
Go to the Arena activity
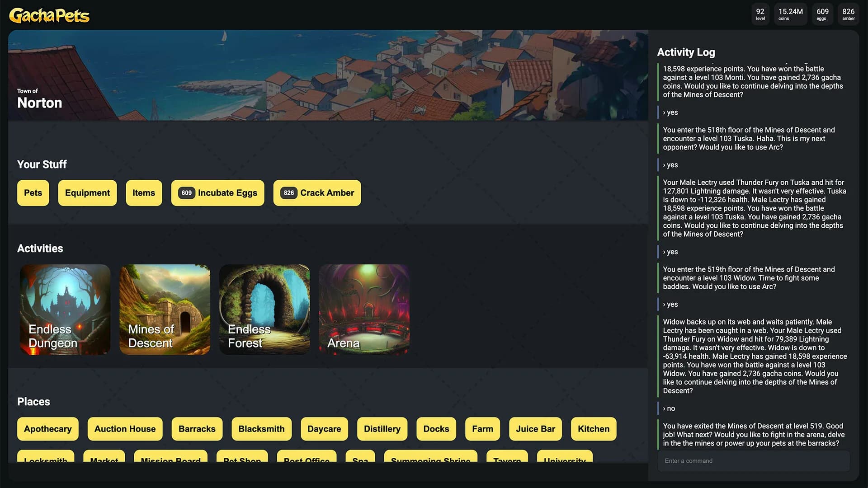coord(364,310)
